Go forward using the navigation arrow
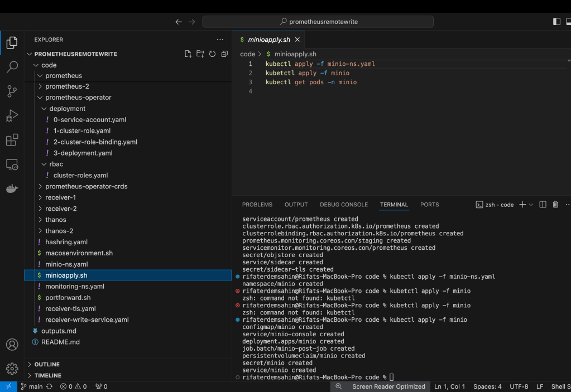571x392 pixels. coord(192,22)
